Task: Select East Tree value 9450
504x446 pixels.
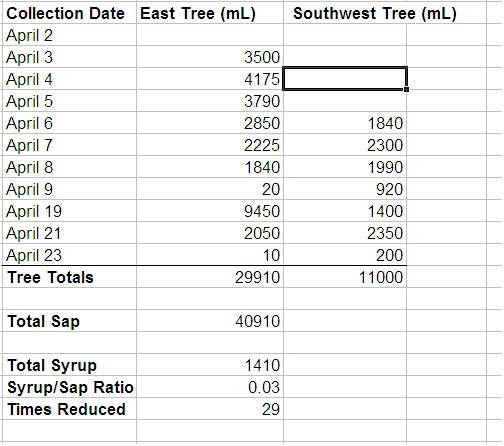Action: tap(210, 211)
